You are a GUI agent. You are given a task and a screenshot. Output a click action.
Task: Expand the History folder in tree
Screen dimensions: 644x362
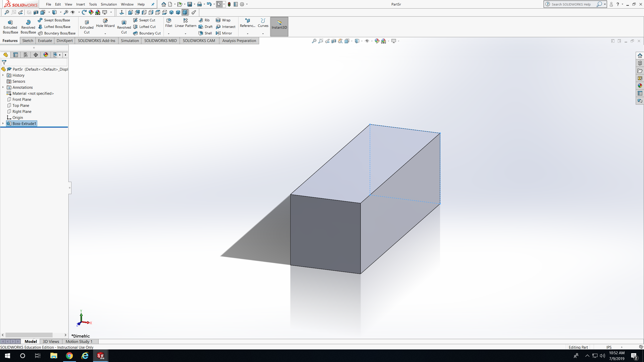click(3, 75)
